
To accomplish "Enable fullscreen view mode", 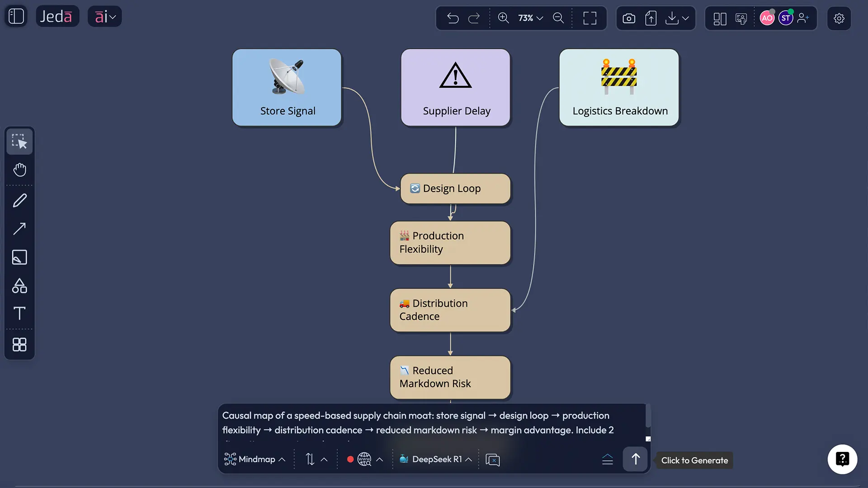I will pyautogui.click(x=590, y=18).
